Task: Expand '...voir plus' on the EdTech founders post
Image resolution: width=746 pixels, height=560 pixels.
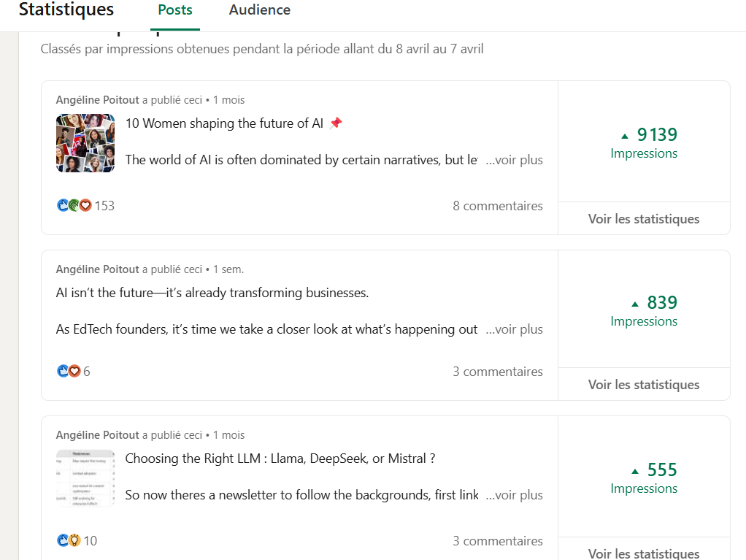Action: point(515,329)
